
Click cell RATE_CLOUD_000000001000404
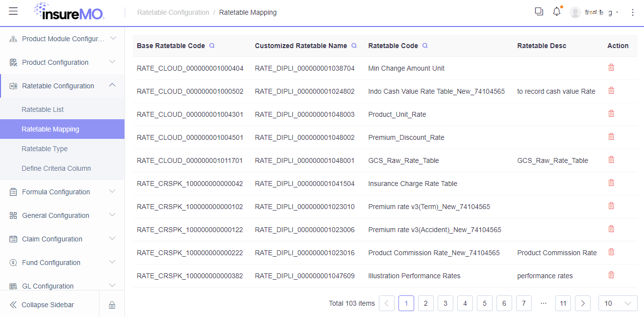point(190,68)
